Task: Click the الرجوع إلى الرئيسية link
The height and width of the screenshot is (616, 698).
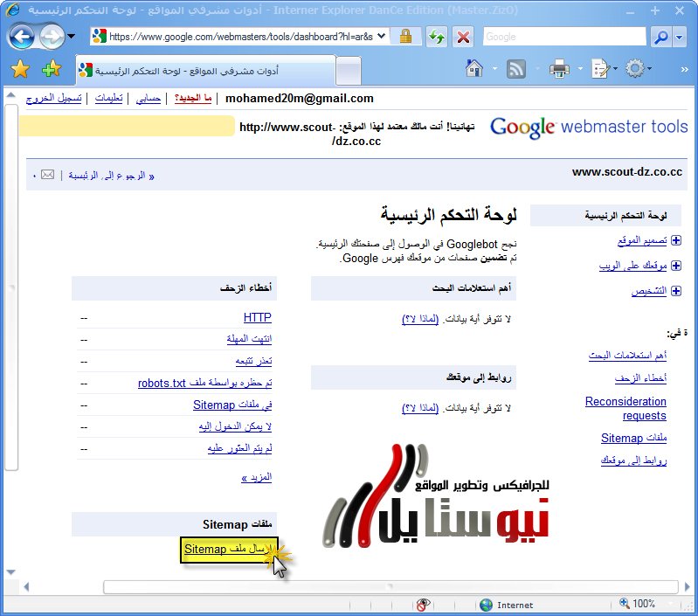Action: tap(111, 176)
